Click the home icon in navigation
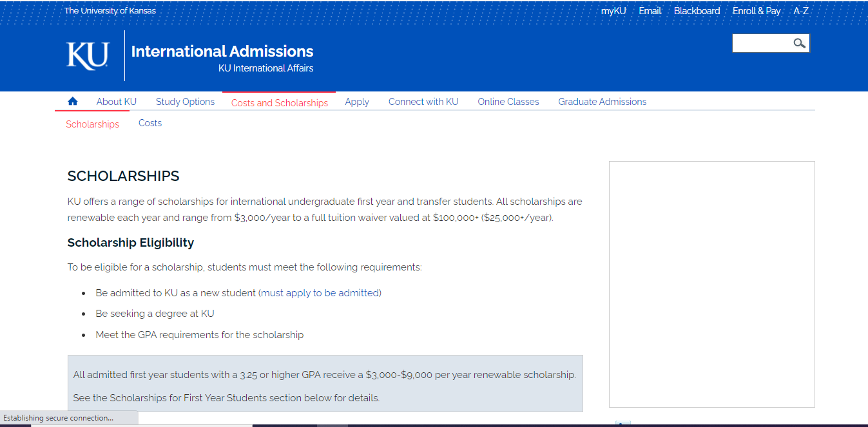 [x=73, y=101]
